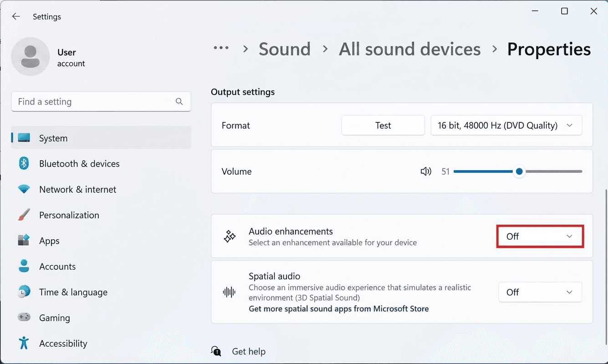Viewport: 608px width, 364px height.
Task: Click the Get help chat icon
Action: [x=216, y=351]
